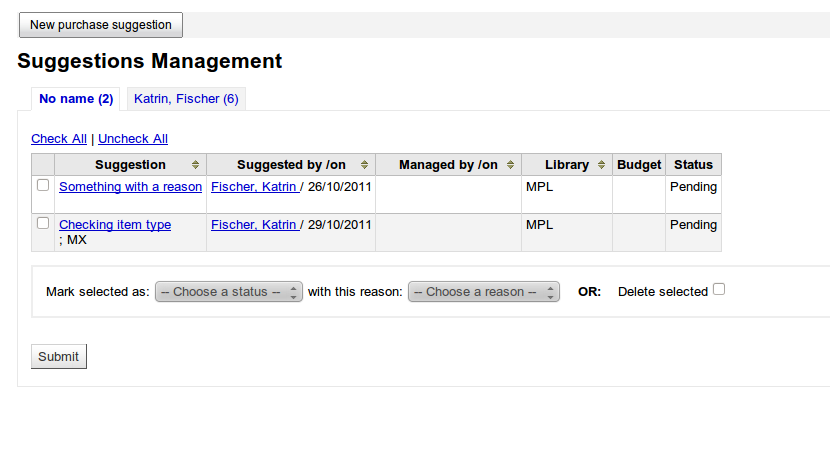Open the 'Something with a reason' suggestion
This screenshot has width=830, height=449.
coord(130,187)
